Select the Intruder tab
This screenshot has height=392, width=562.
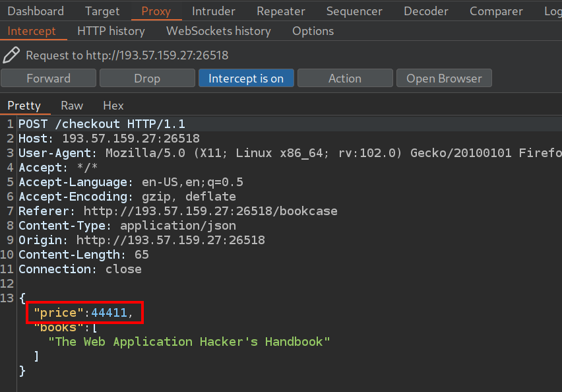[x=214, y=11]
